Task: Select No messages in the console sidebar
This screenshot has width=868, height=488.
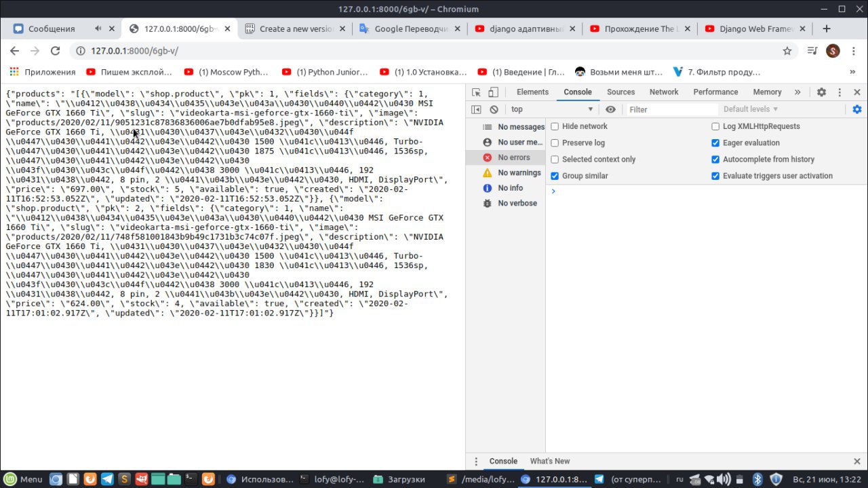Action: click(506, 127)
